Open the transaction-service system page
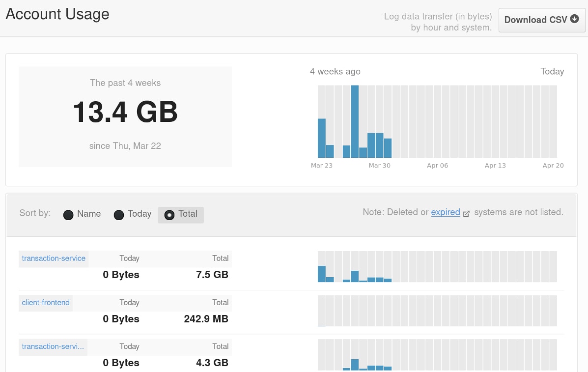Viewport: 588px width, 372px height. click(x=53, y=258)
